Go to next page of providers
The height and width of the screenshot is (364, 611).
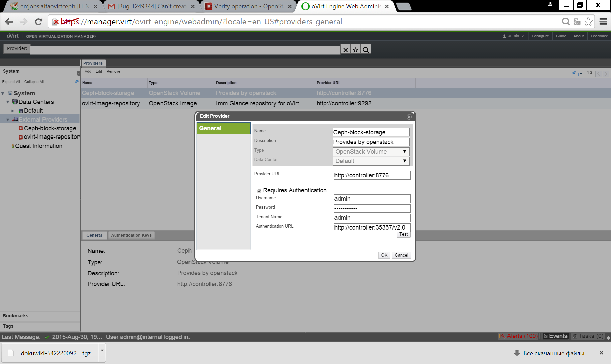tap(606, 74)
